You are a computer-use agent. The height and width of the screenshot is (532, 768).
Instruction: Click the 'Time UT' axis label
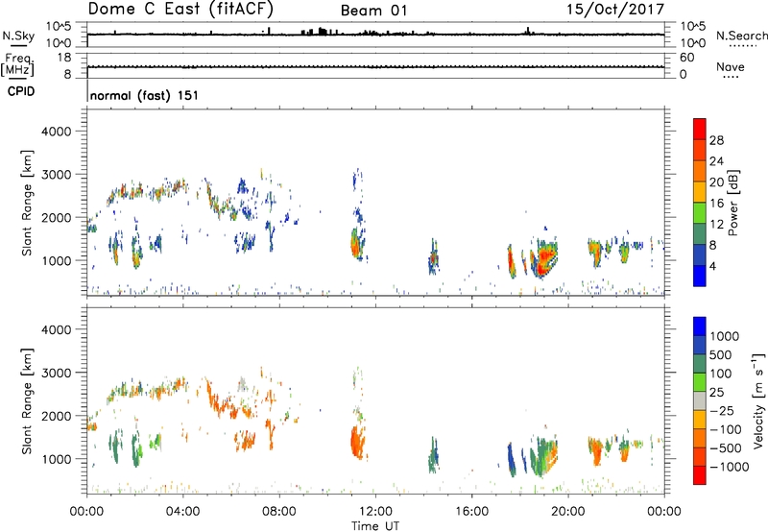coord(375,526)
